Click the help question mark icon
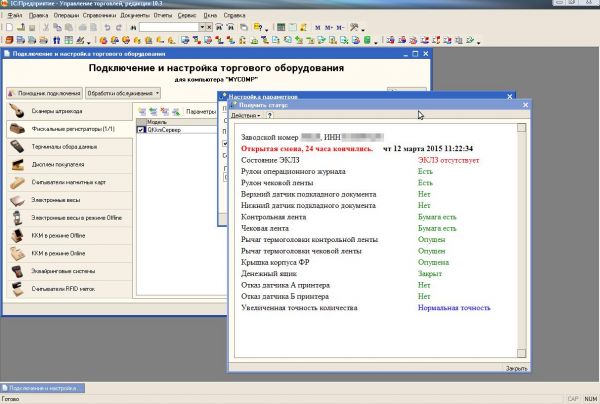This screenshot has width=600, height=404. pos(269,116)
